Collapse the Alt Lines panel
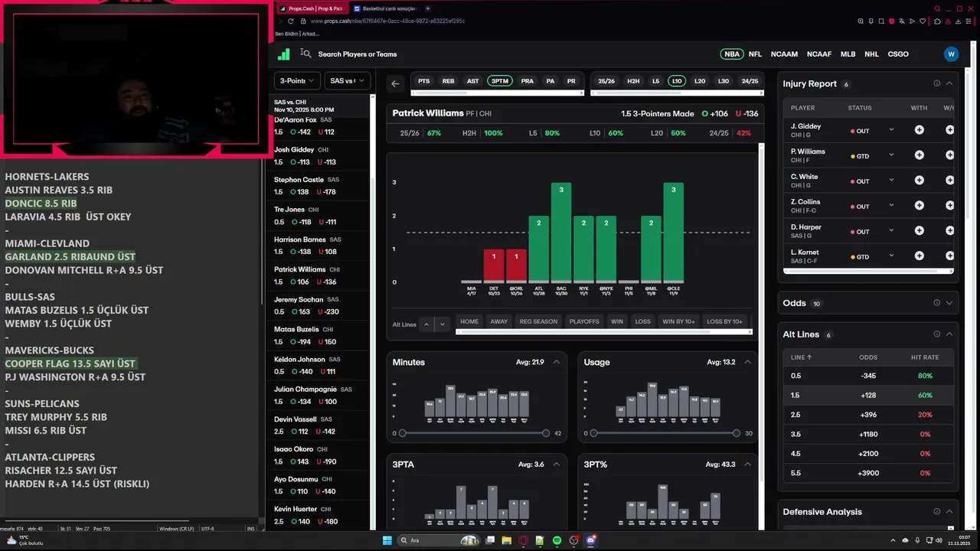980x551 pixels. (x=949, y=334)
